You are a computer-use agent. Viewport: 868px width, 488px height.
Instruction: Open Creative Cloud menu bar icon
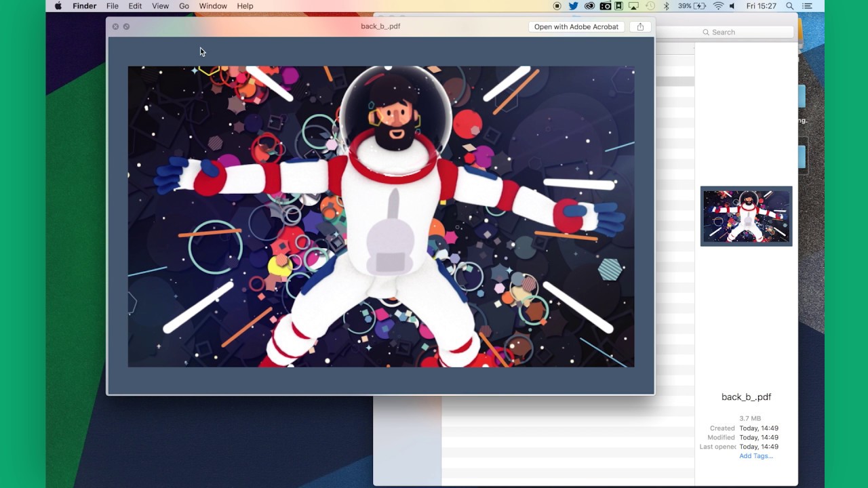click(589, 6)
